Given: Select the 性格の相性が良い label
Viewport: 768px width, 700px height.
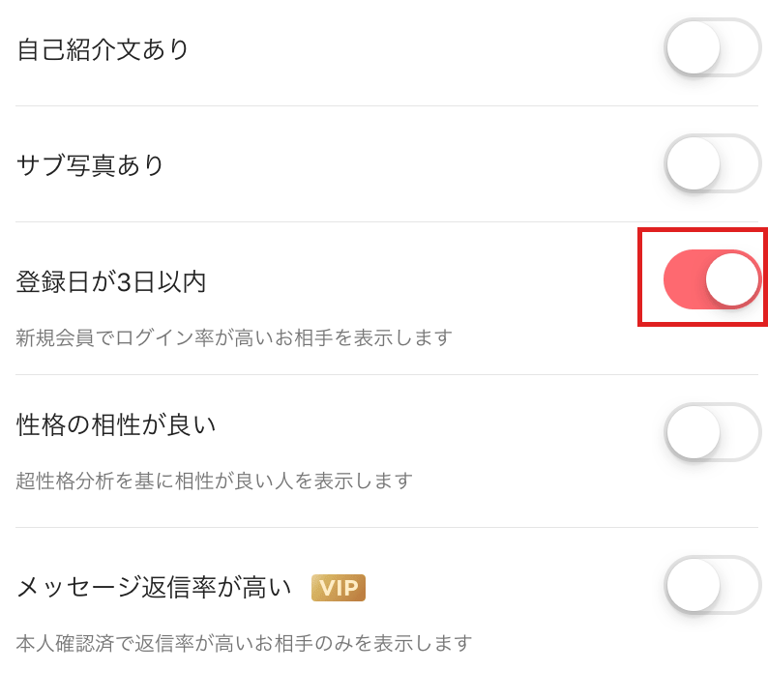Looking at the screenshot, I should (x=116, y=424).
